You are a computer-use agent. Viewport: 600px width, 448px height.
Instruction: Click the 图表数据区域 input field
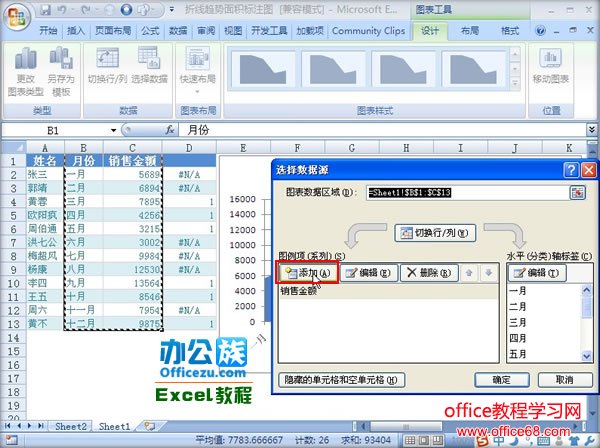pyautogui.click(x=467, y=192)
